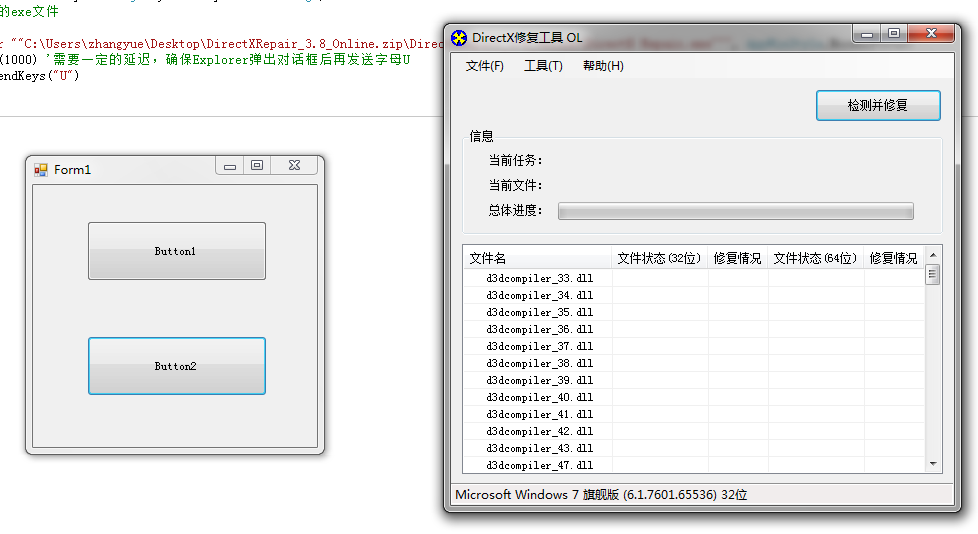Minimize the Form1 window
This screenshot has width=978, height=534.
230,166
